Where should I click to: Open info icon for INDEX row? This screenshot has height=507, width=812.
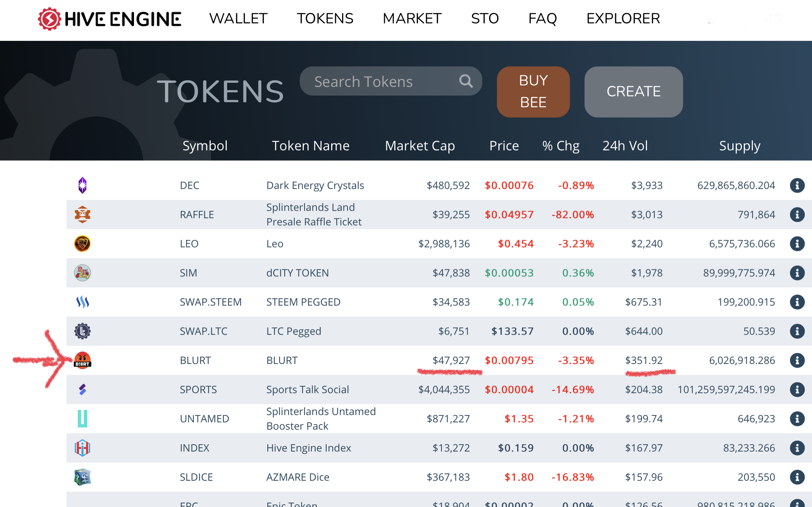click(x=797, y=448)
